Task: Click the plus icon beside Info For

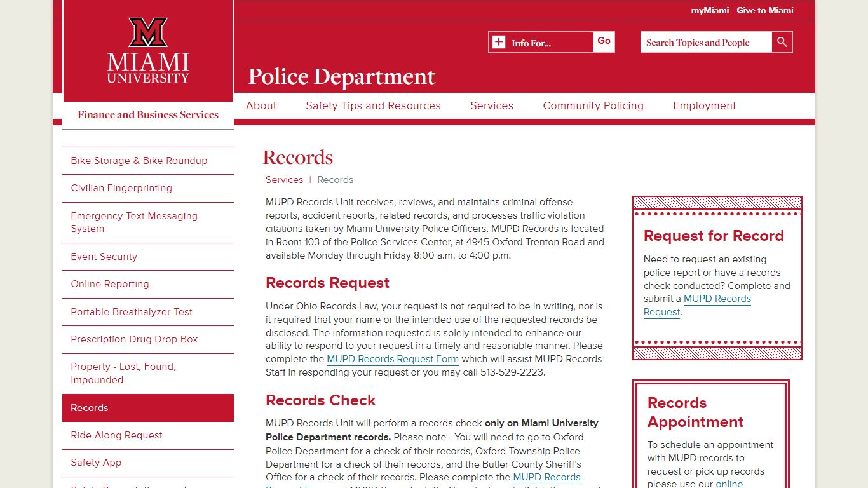Action: (x=499, y=43)
